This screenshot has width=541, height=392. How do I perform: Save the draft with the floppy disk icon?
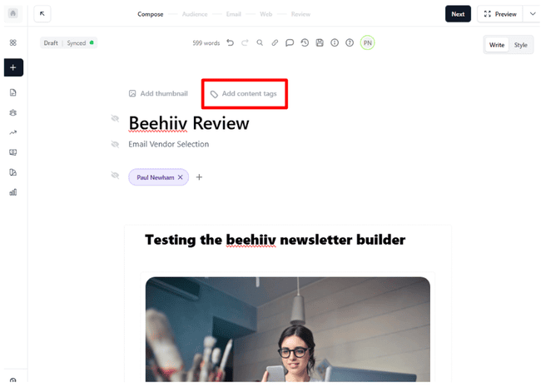click(x=320, y=42)
